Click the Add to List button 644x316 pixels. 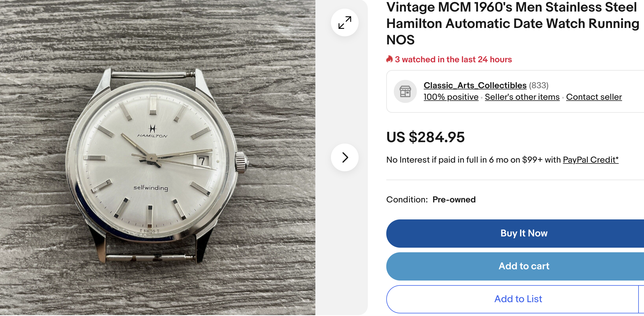tap(518, 299)
